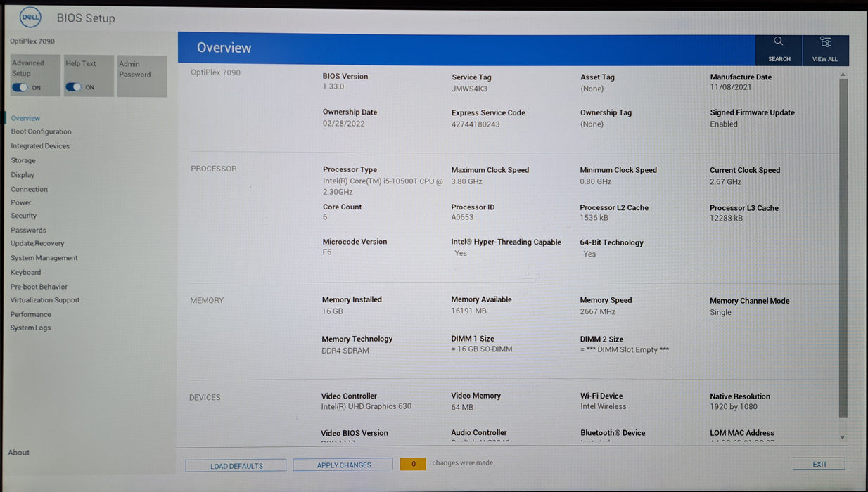Select Processor ID value A0653
The width and height of the screenshot is (868, 492).
(462, 217)
